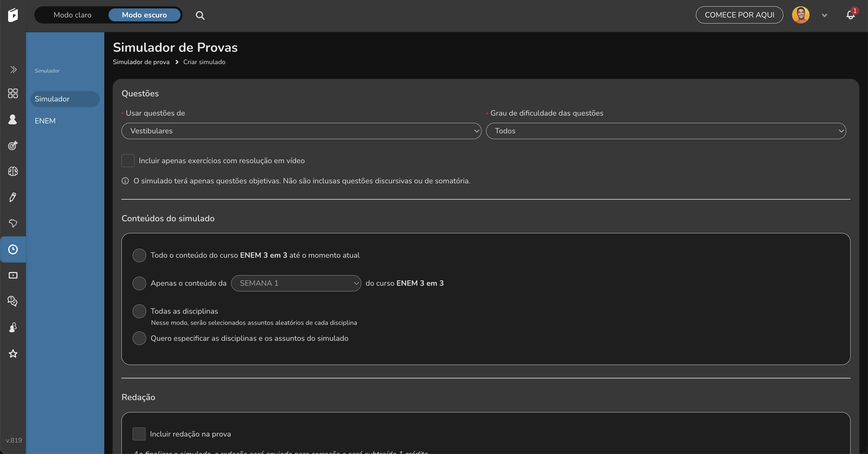
Task: Select Quero especificar as disciplinas radio
Action: pos(139,338)
